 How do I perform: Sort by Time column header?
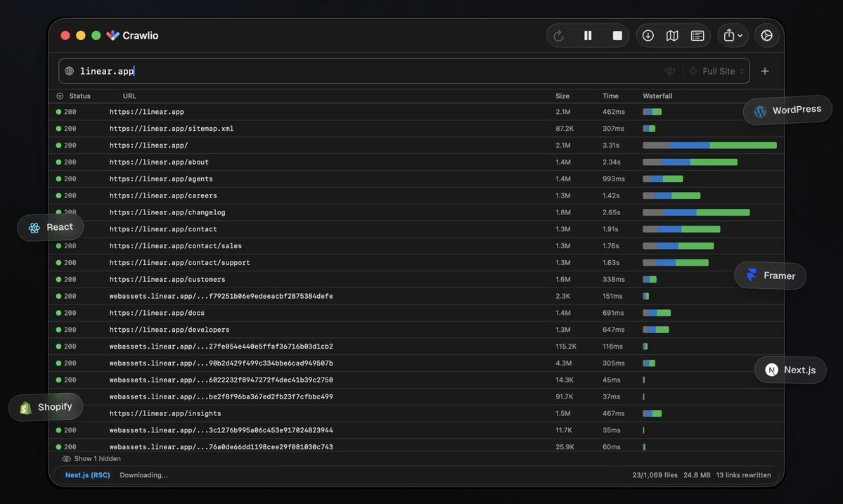pos(610,96)
